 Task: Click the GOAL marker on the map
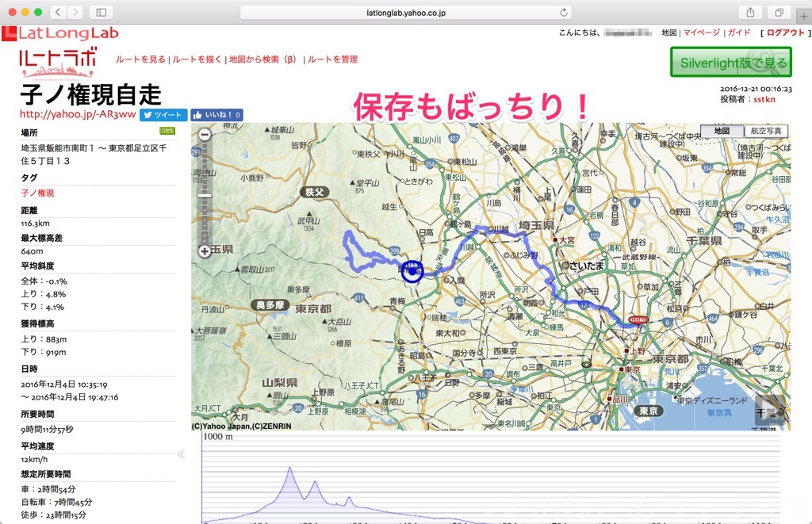click(x=638, y=319)
